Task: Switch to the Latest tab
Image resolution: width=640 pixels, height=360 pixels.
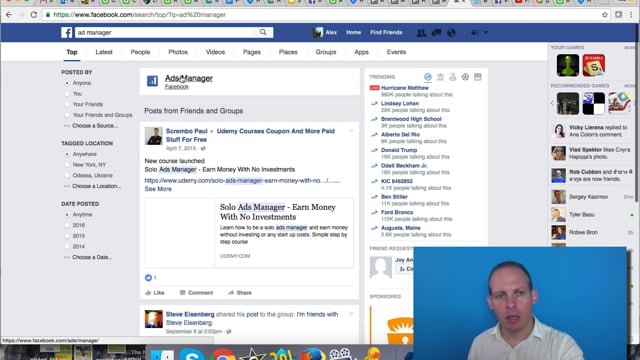Action: [104, 52]
